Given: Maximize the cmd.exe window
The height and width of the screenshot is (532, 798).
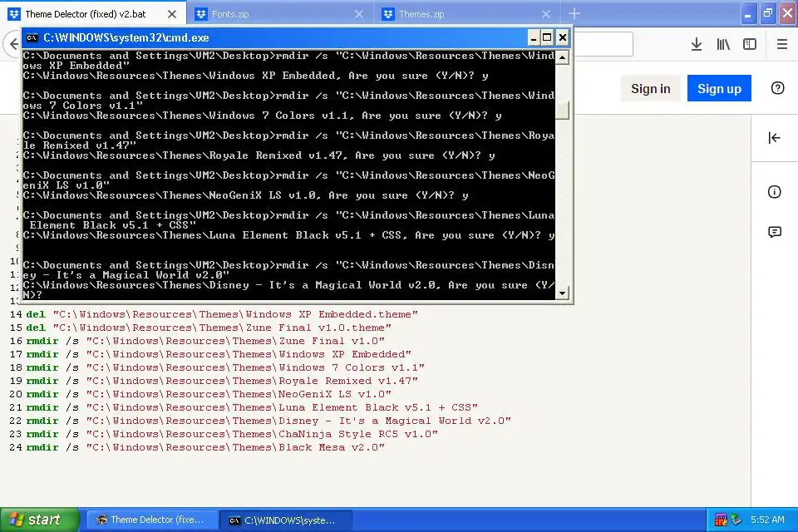Looking at the screenshot, I should (547, 37).
